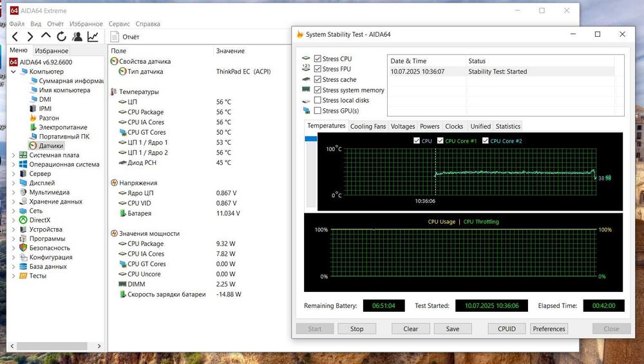Screen dimensions: 644x364
Task: Toggle the CPU graph line checkbox
Action: 417,140
